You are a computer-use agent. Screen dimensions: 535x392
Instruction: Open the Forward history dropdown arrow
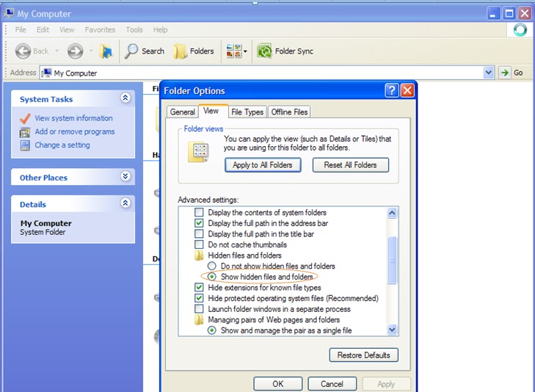pyautogui.click(x=91, y=51)
